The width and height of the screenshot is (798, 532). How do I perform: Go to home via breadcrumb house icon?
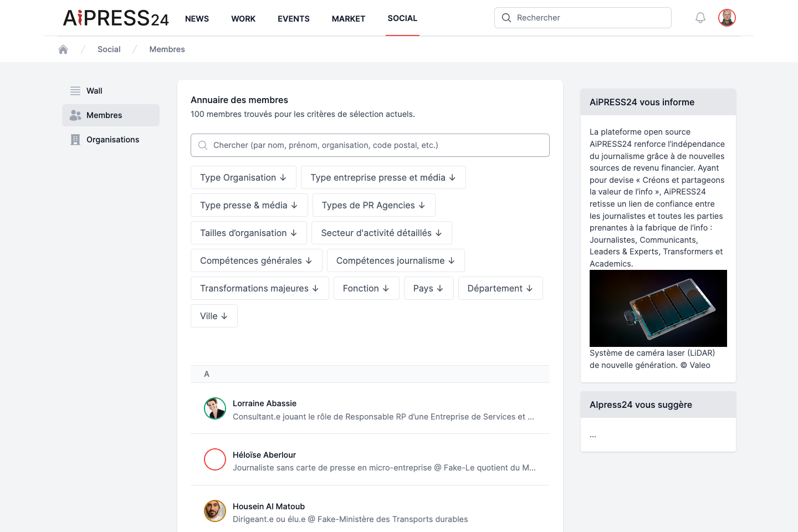(x=63, y=49)
